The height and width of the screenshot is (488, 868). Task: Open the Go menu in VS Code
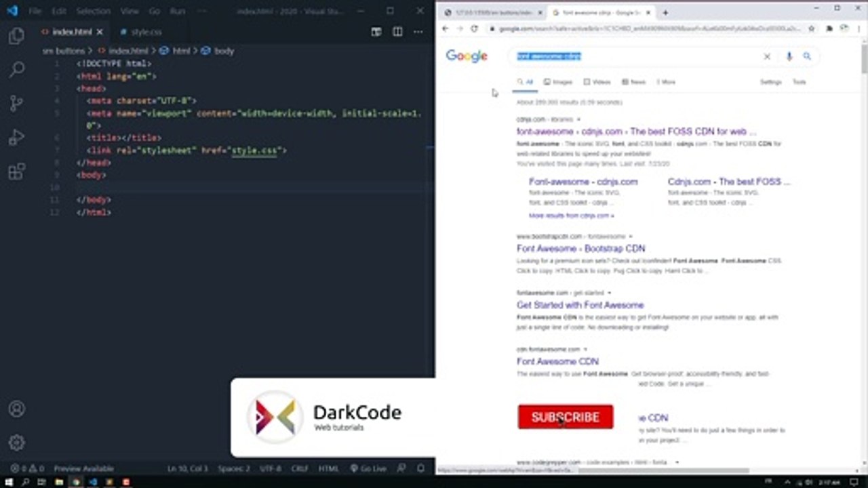[155, 12]
